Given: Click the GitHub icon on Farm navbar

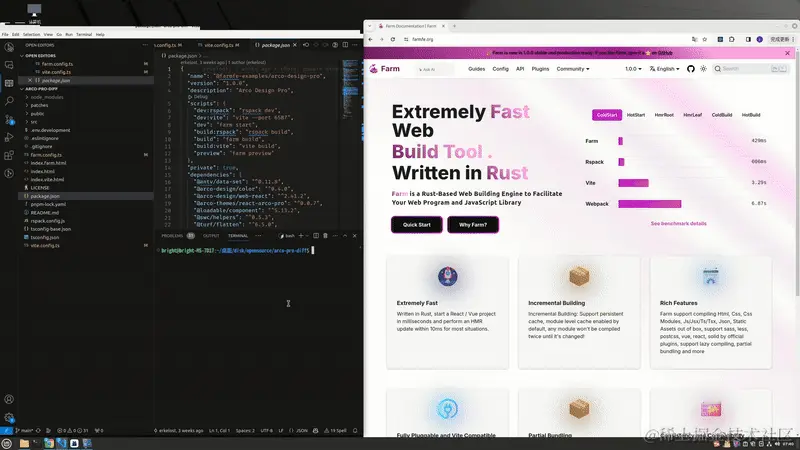Looking at the screenshot, I should [x=691, y=69].
